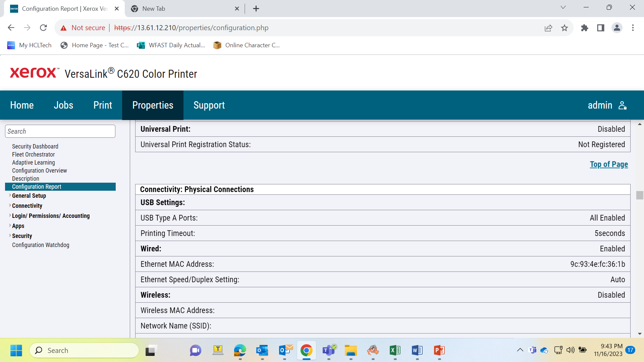Open the Security Dashboard link
The height and width of the screenshot is (362, 644).
tap(35, 146)
